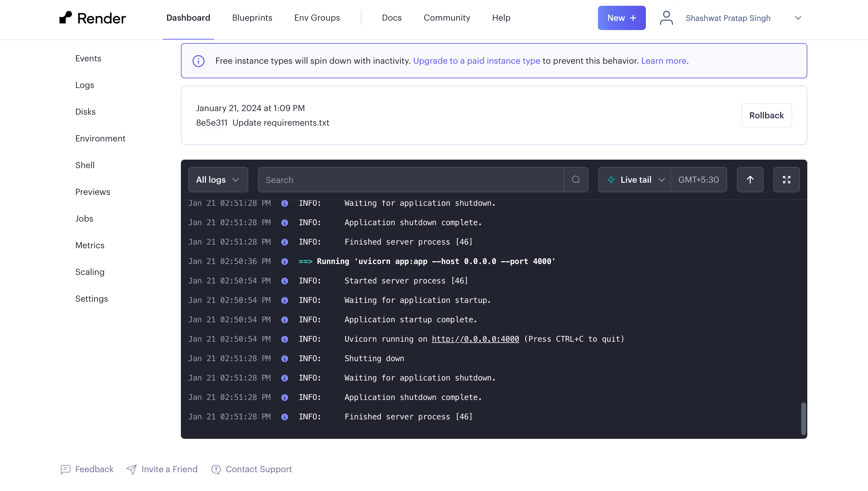
Task: Click the Contact Support link
Action: tap(258, 469)
